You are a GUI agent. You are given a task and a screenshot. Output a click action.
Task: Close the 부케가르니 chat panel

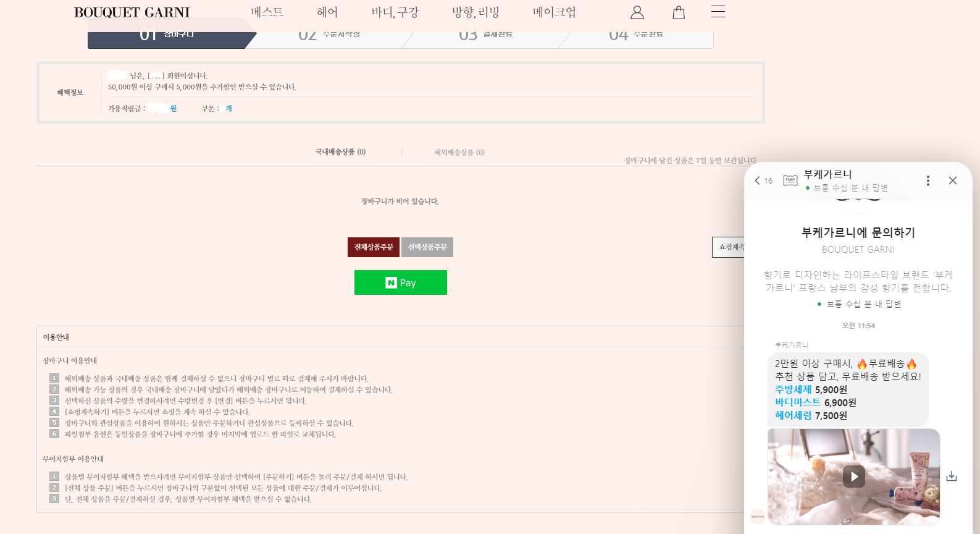pyautogui.click(x=952, y=180)
